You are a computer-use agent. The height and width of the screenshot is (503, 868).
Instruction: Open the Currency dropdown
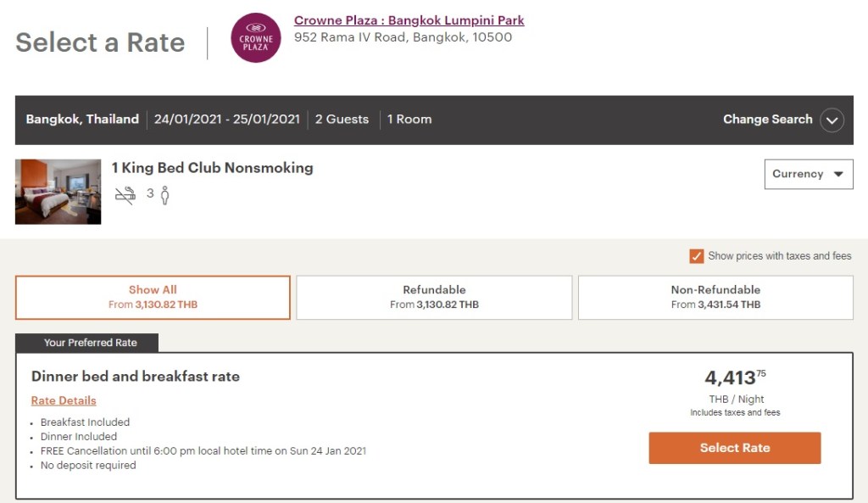[x=808, y=174]
